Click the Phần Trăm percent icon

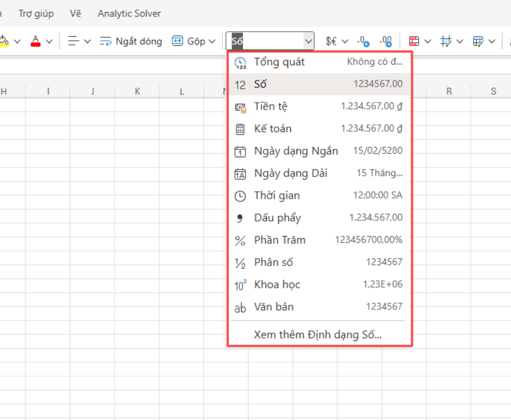pos(240,241)
